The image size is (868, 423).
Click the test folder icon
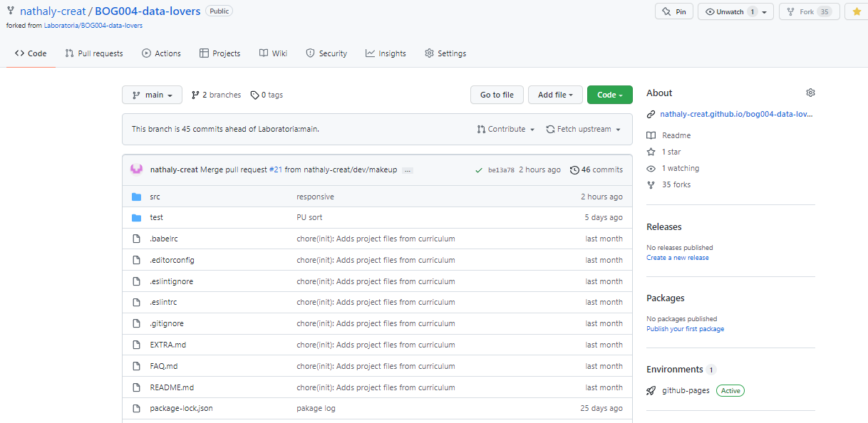(x=136, y=217)
